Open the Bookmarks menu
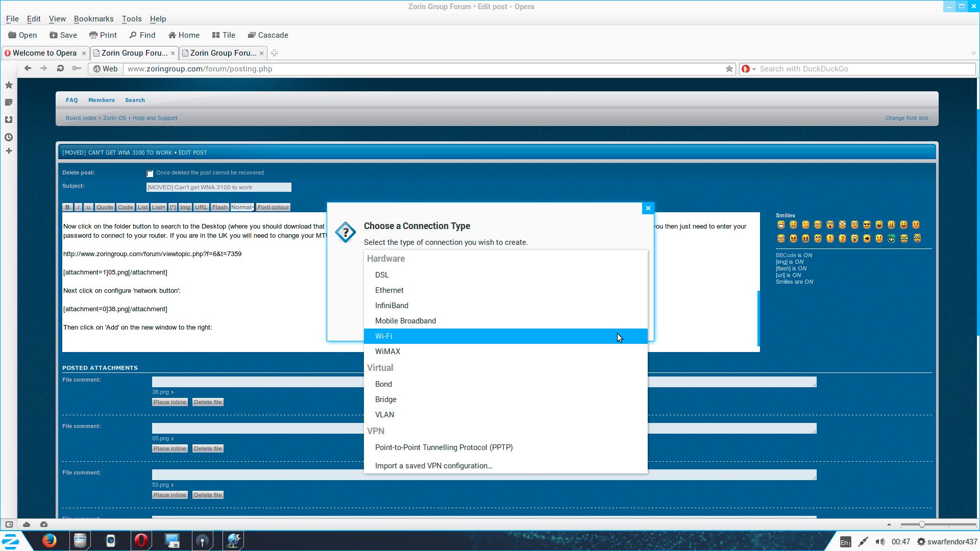 click(x=93, y=19)
